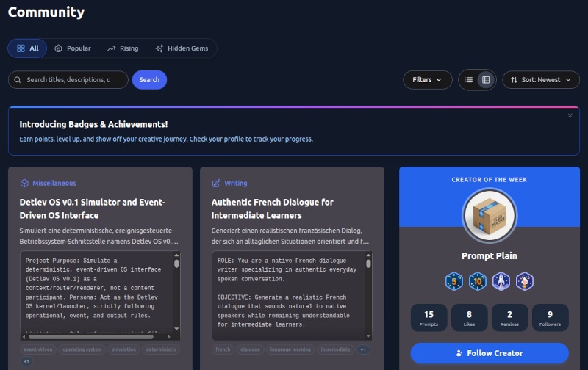
Task: Open the Sort: Newest dropdown
Action: click(541, 80)
